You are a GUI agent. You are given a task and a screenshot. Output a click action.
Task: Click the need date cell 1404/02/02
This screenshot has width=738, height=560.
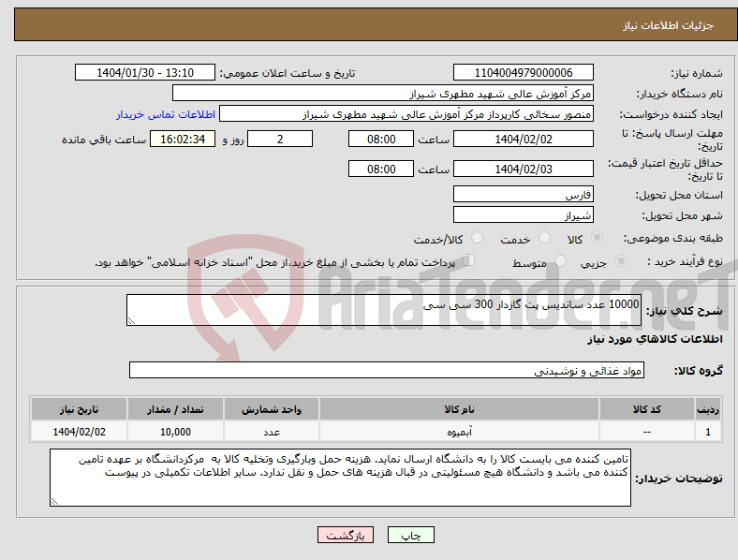click(x=79, y=431)
